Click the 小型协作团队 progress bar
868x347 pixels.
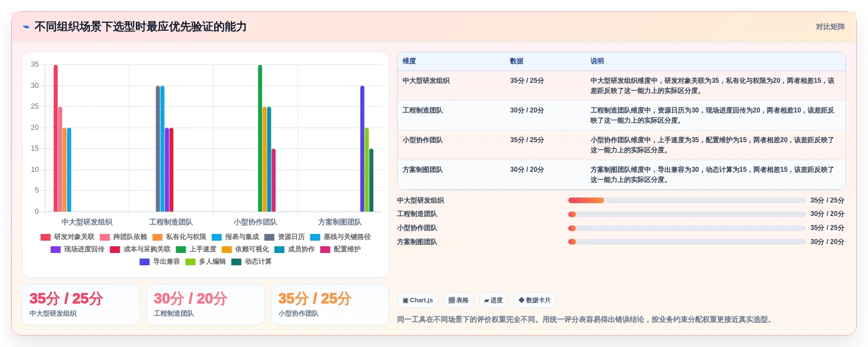687,228
